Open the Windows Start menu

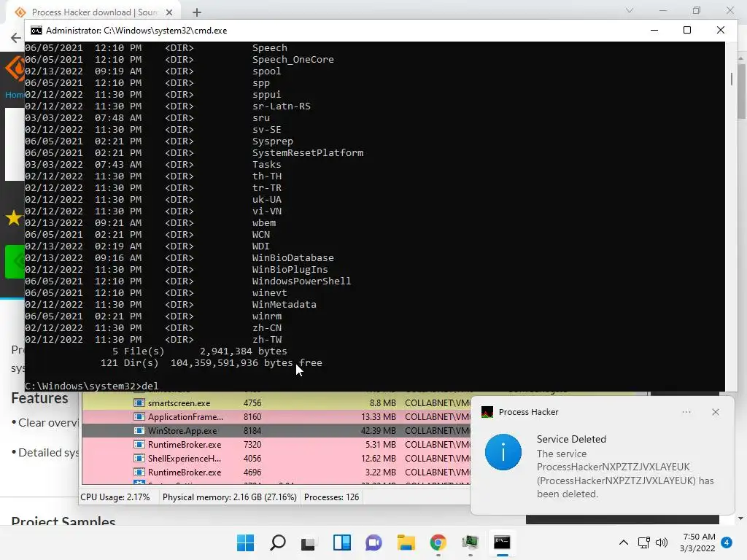245,542
